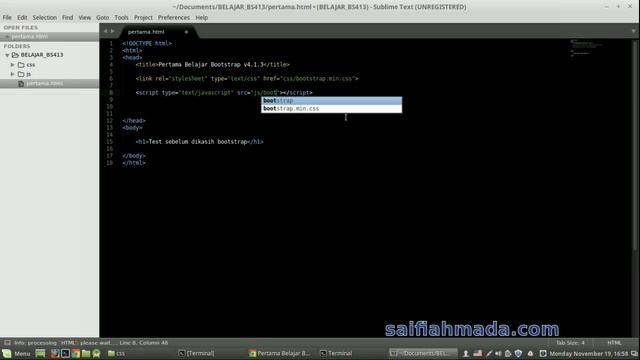Image resolution: width=640 pixels, height=360 pixels.
Task: Open the Help menu
Action: click(202, 18)
